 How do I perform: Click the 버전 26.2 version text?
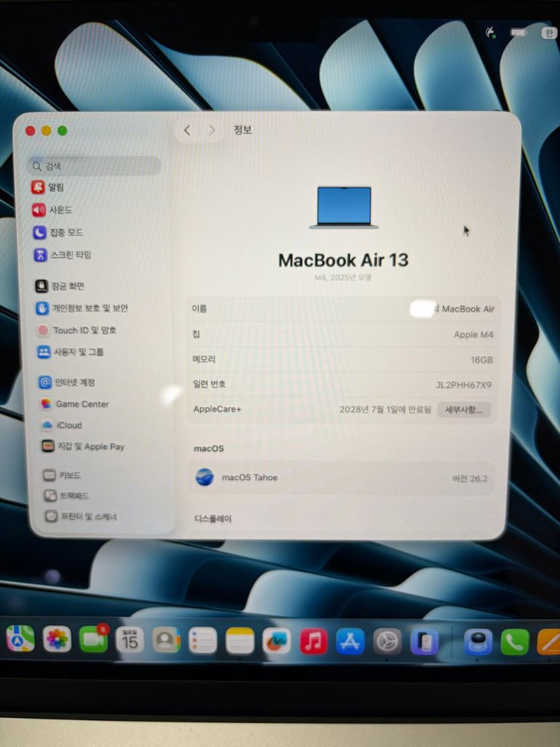(470, 478)
